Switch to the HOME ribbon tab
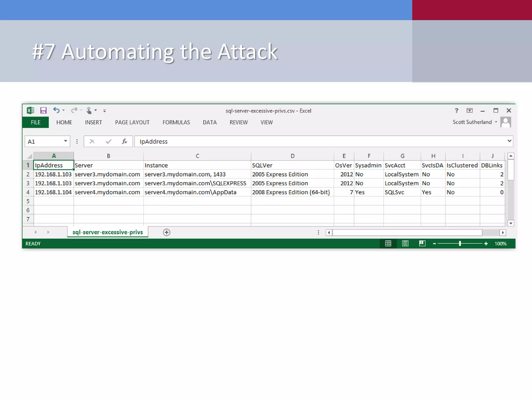Viewport: 532px width, 399px height. (64, 122)
